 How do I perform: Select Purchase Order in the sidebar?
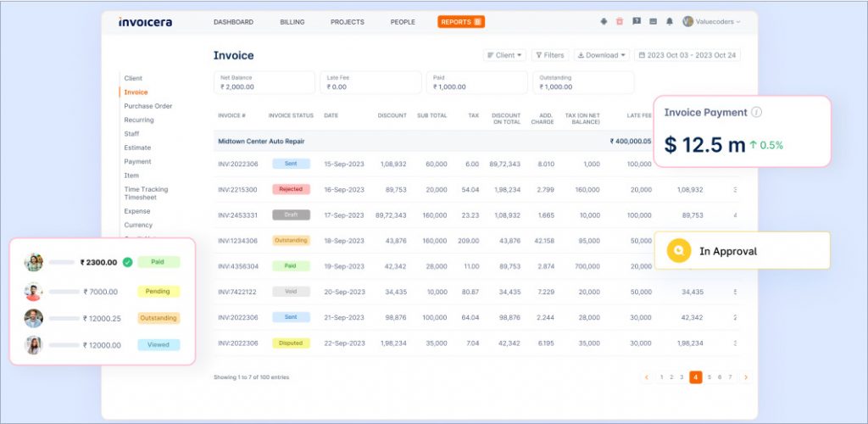point(148,106)
